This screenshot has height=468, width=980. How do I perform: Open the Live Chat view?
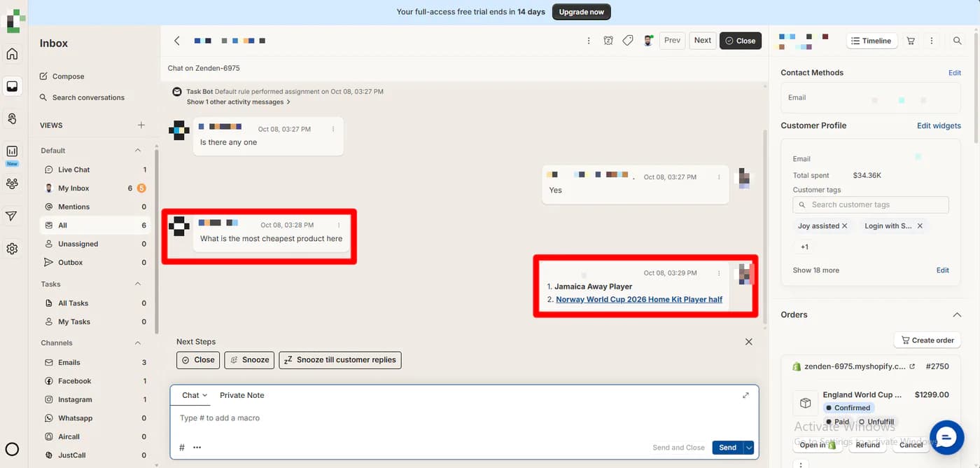point(95,170)
